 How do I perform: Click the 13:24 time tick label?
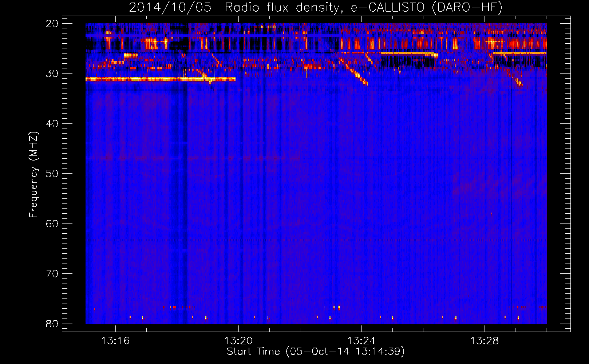click(361, 341)
